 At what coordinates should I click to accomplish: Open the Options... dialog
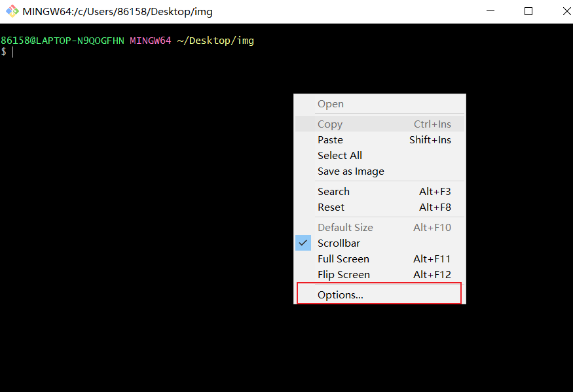tap(341, 295)
